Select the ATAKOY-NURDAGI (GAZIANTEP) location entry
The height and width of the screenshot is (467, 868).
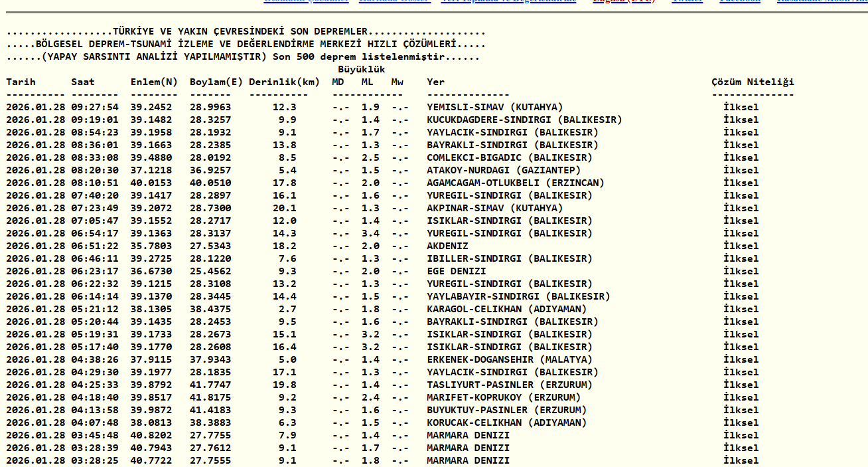(x=504, y=171)
